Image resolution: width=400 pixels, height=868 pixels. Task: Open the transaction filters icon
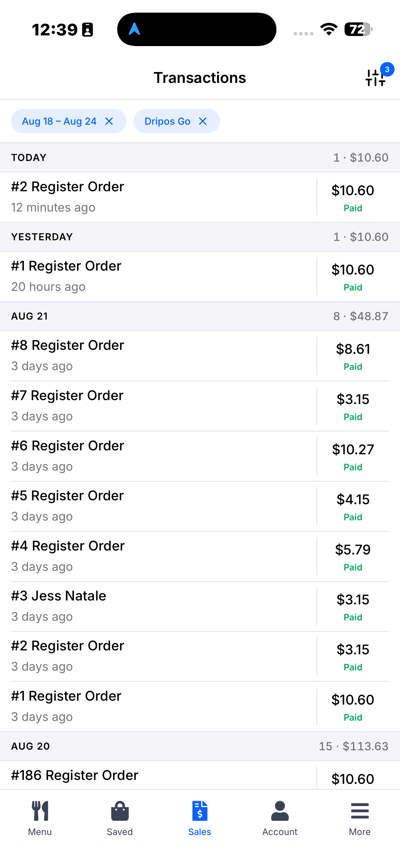(375, 77)
